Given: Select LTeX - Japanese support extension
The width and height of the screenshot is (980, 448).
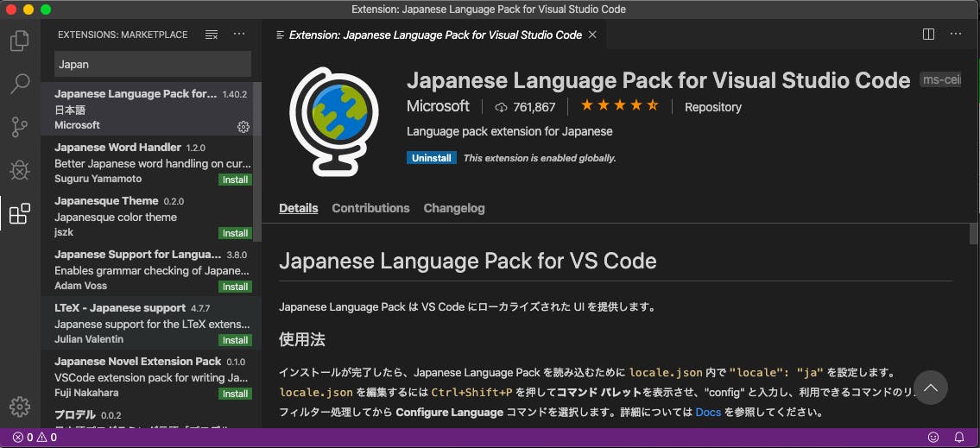Looking at the screenshot, I should coord(150,323).
